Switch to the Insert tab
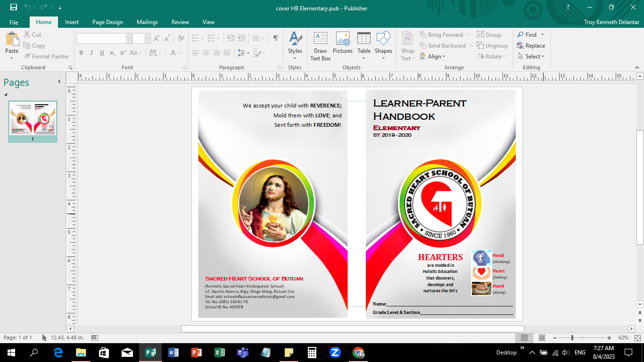Viewport: 644px width, 362px height. [x=72, y=22]
